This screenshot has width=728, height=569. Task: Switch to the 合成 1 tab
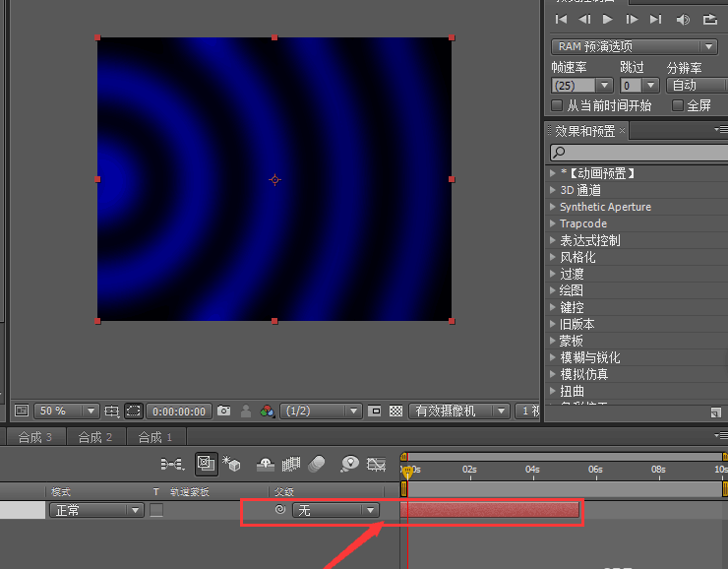click(x=155, y=437)
